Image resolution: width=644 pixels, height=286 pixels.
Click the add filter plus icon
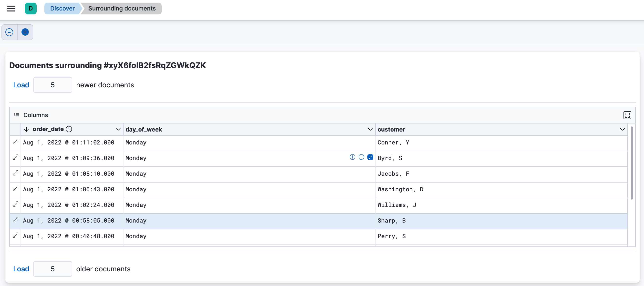click(25, 32)
